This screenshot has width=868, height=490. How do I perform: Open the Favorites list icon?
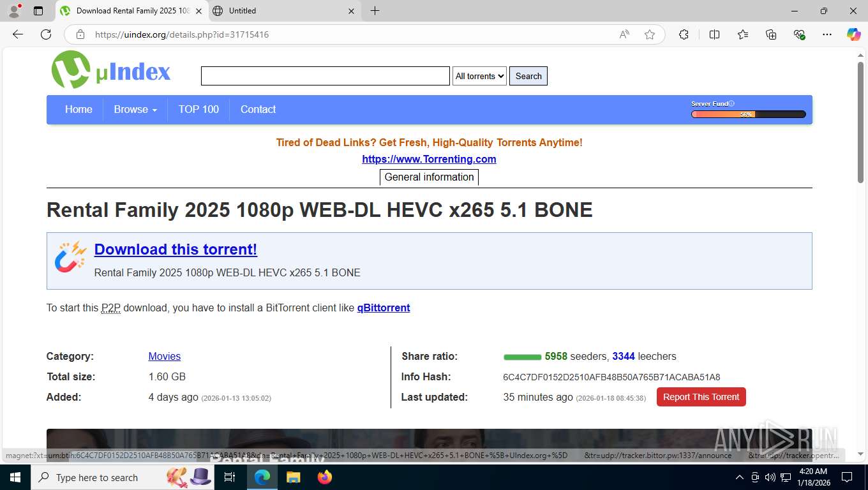(x=743, y=34)
